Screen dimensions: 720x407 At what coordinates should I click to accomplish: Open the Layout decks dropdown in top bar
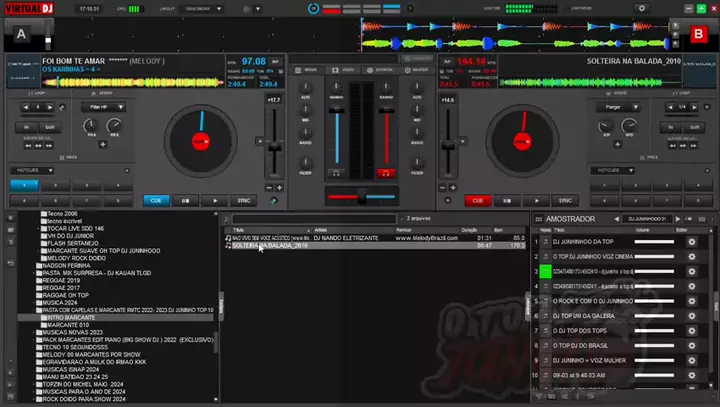coord(203,9)
